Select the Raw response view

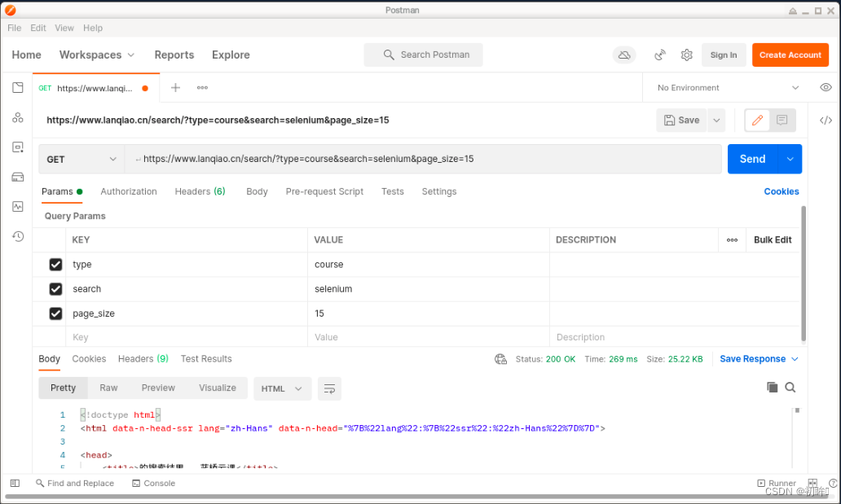pyautogui.click(x=108, y=388)
